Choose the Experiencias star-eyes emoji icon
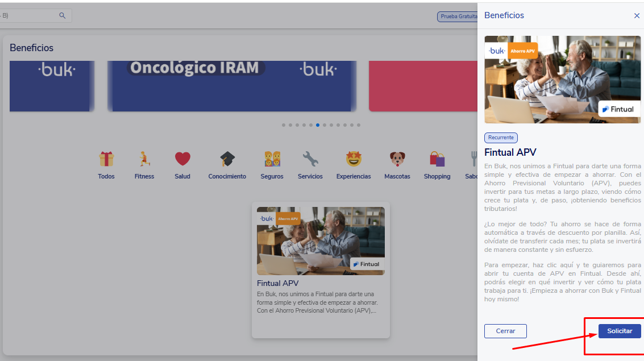The height and width of the screenshot is (361, 644). [354, 159]
